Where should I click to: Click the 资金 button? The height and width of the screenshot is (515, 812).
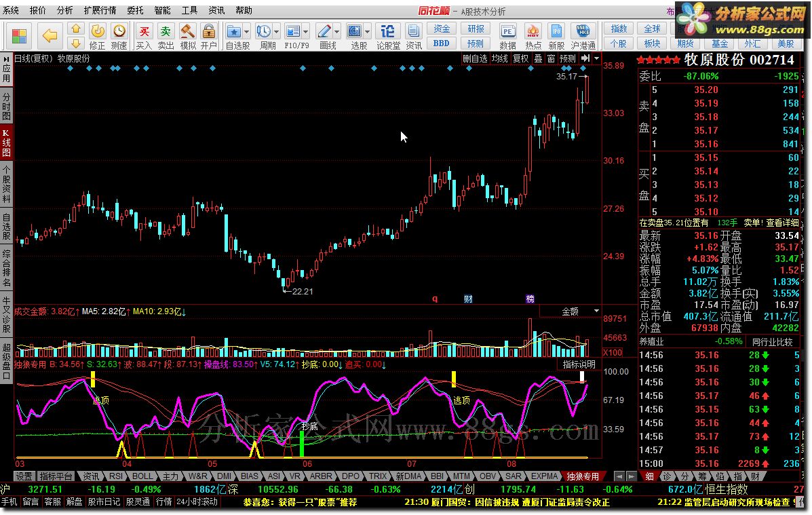coord(442,29)
